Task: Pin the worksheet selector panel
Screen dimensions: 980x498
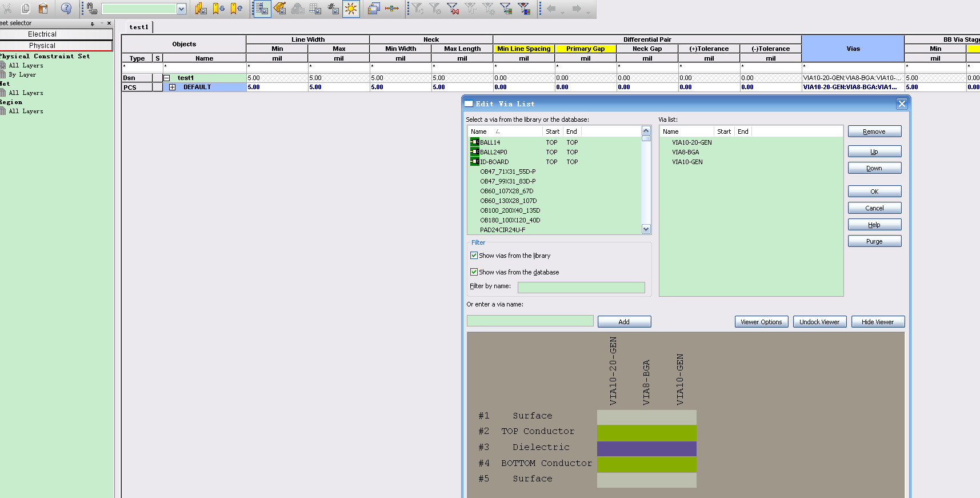Action: tap(92, 23)
